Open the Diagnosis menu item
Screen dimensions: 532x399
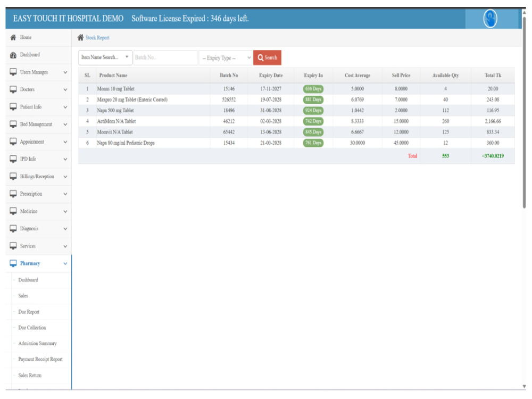(x=39, y=229)
